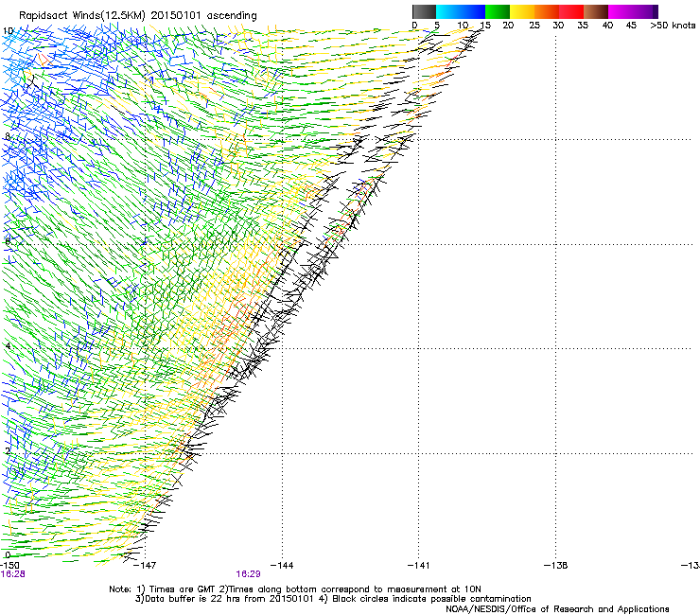Screen dimensions: 700x615
Task: Click the longitude label '-141'
Action: (418, 566)
